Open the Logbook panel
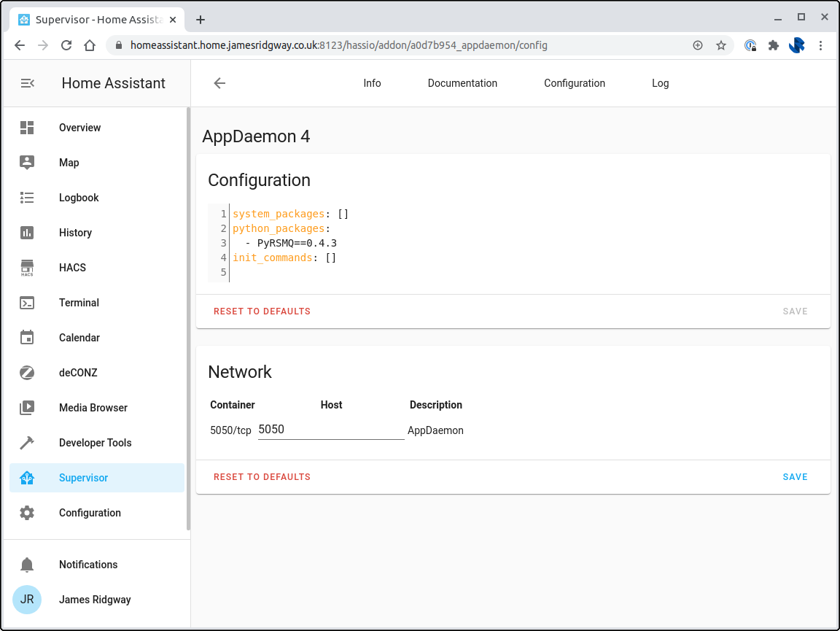840x631 pixels. pyautogui.click(x=79, y=198)
